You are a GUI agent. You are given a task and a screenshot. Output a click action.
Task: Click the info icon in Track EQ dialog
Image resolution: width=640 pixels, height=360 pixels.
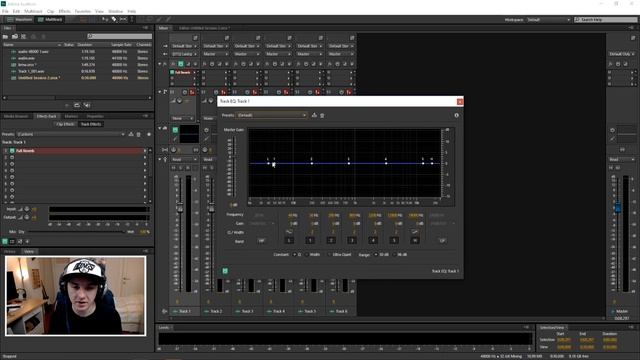point(456,115)
